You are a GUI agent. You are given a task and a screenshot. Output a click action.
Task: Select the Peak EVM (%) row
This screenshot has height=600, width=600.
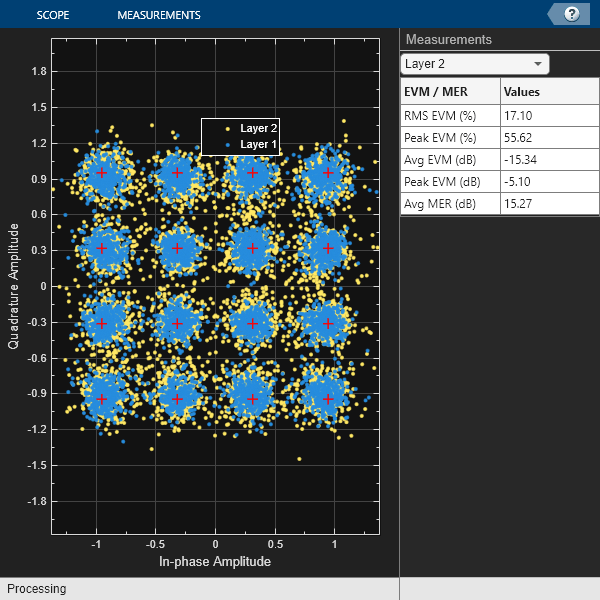click(500, 138)
